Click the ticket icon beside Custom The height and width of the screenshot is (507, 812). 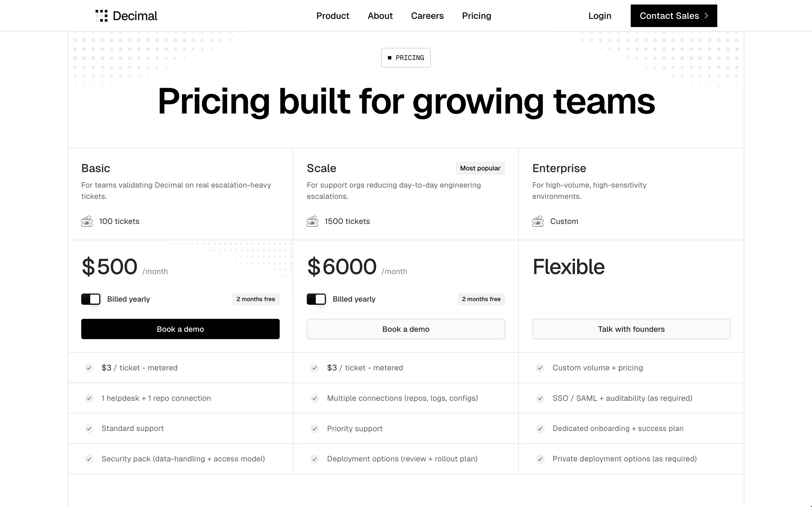[538, 221]
